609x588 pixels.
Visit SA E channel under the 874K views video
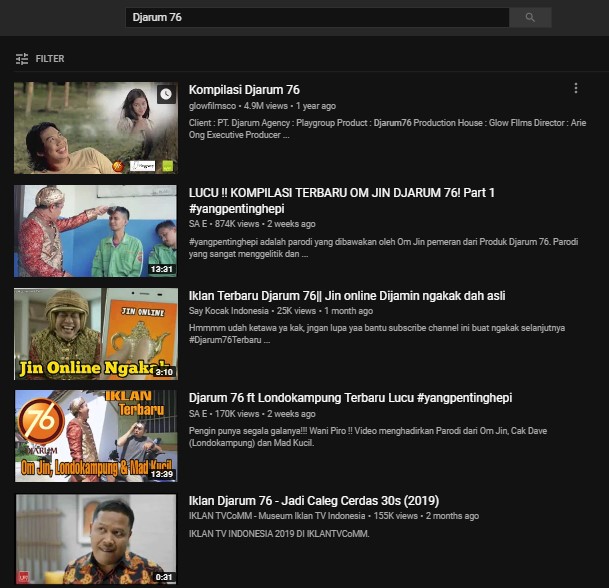(198, 224)
